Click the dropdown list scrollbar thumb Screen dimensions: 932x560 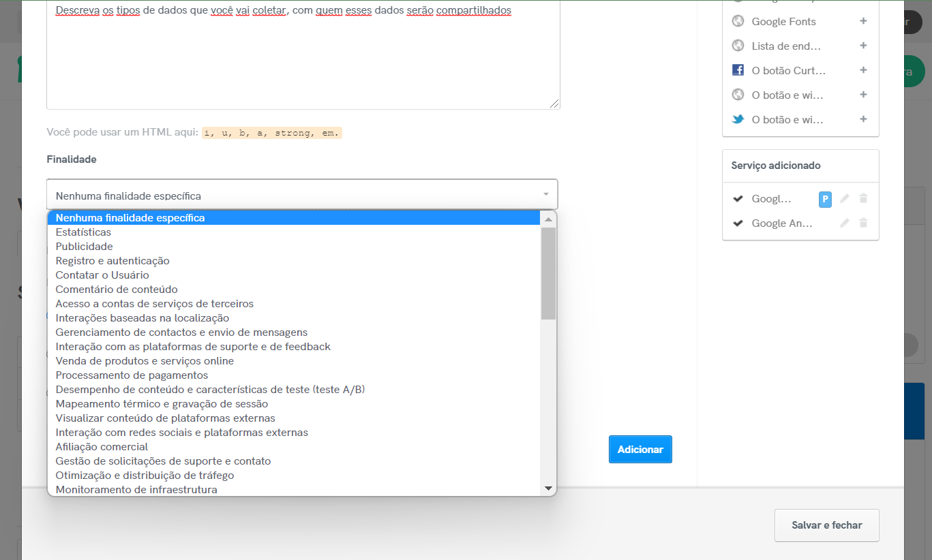pyautogui.click(x=548, y=273)
